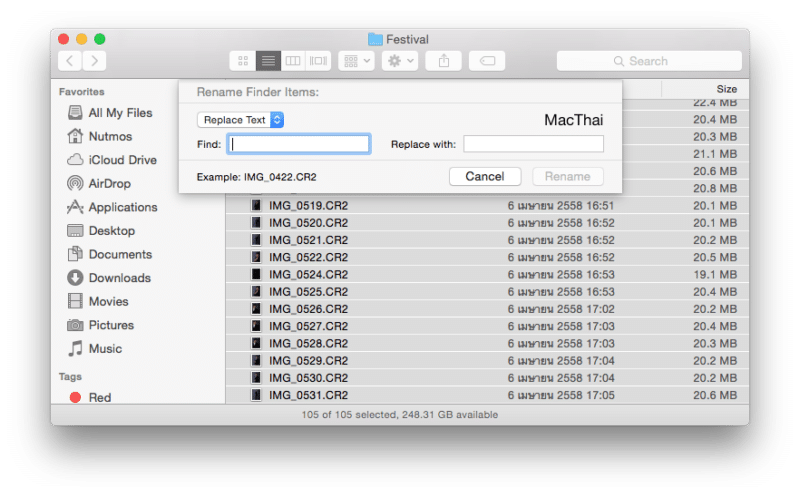Select file IMG_0524.CR2 in list

click(308, 274)
